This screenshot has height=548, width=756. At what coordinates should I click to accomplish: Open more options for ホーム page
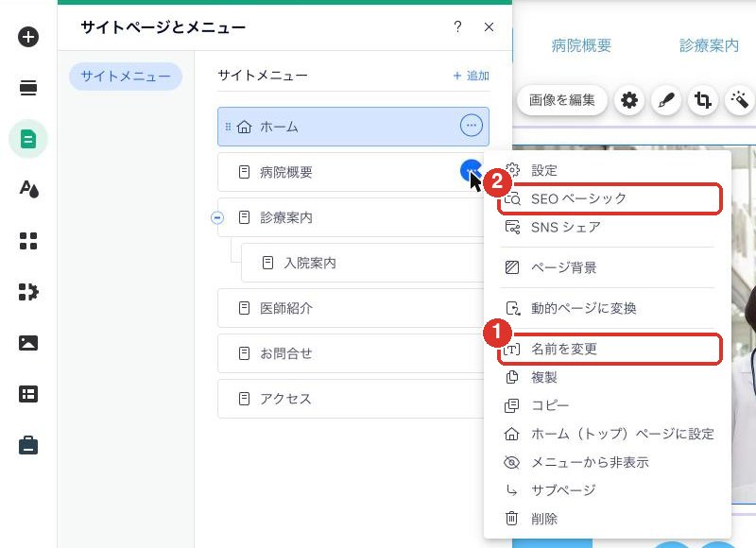coord(471,126)
